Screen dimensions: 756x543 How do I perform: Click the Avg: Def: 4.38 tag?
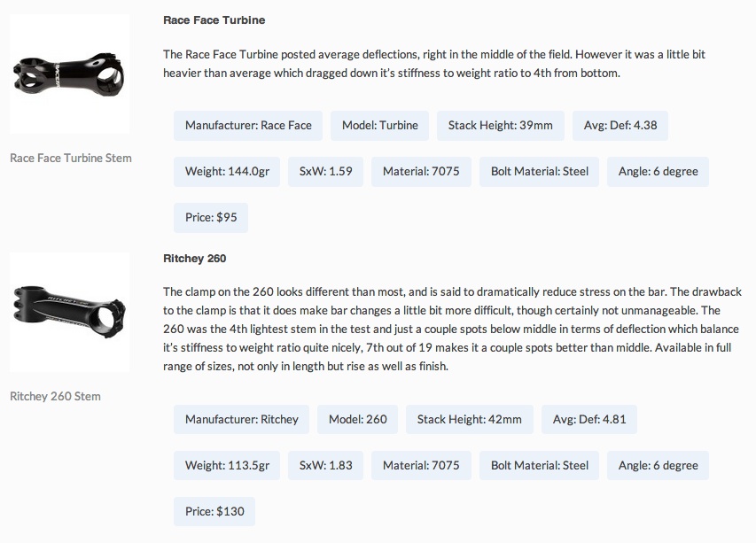(x=620, y=126)
